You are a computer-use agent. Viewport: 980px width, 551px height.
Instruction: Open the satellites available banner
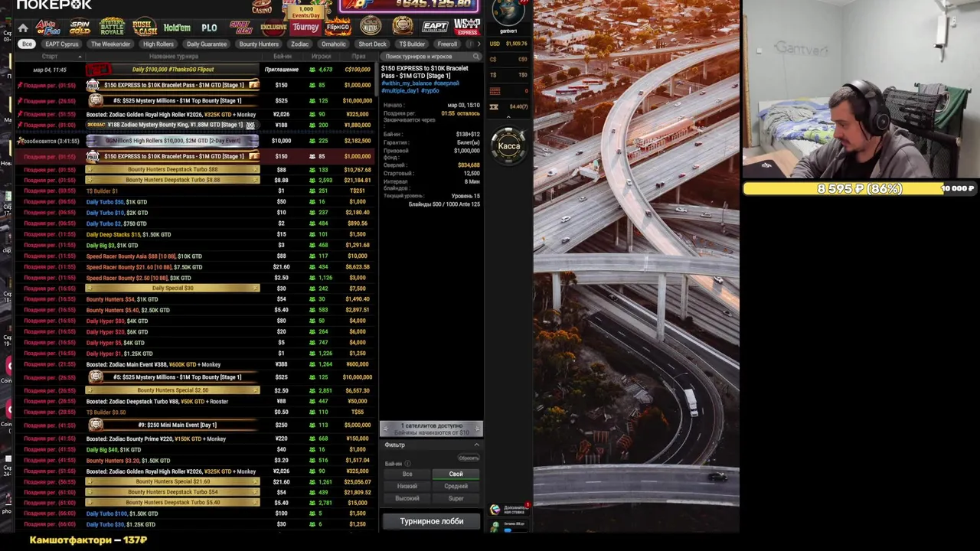pyautogui.click(x=431, y=429)
